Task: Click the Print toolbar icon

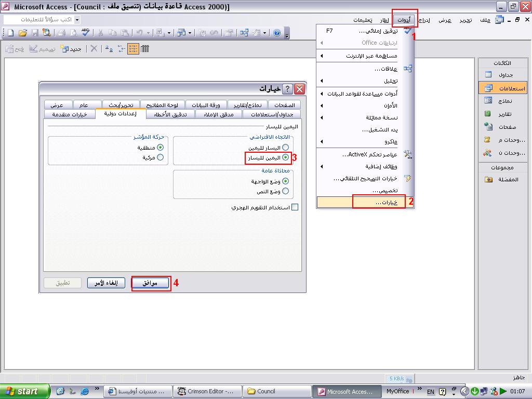Action: pos(61,33)
